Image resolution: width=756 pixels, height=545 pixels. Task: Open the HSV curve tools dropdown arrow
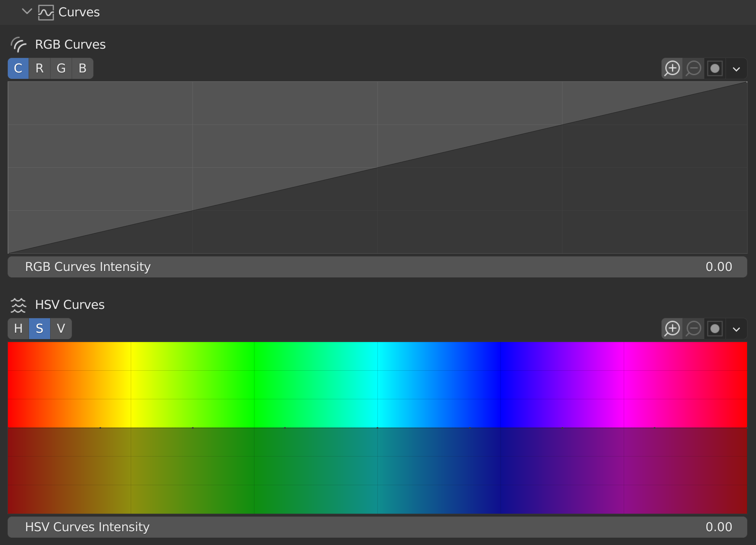736,329
